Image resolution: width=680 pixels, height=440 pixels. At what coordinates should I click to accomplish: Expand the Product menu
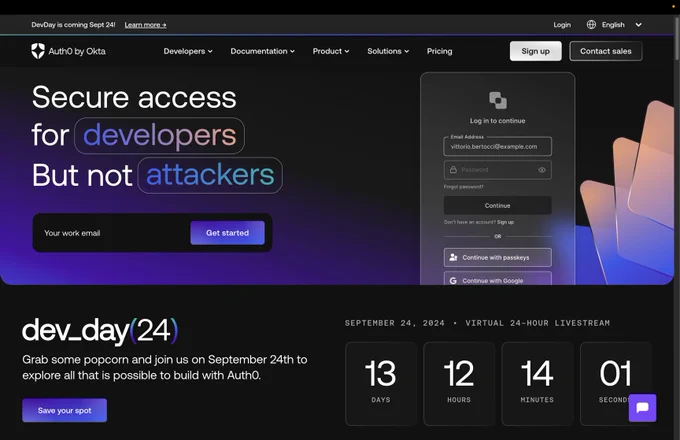pyautogui.click(x=331, y=51)
